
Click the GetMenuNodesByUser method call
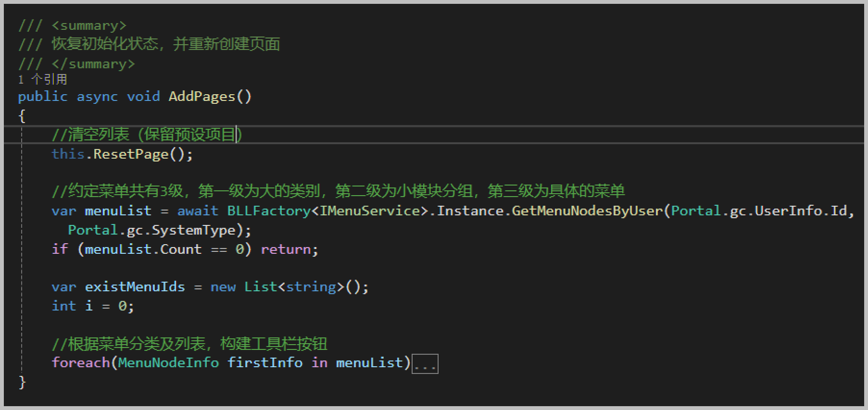pos(587,211)
